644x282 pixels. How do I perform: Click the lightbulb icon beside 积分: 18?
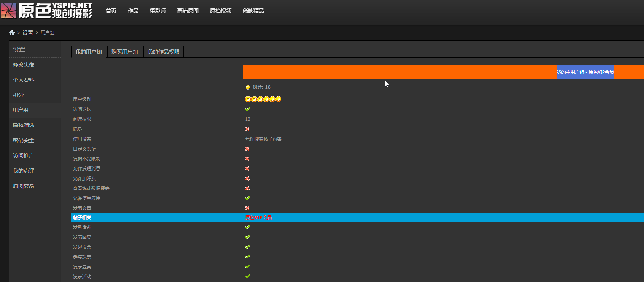(x=248, y=87)
